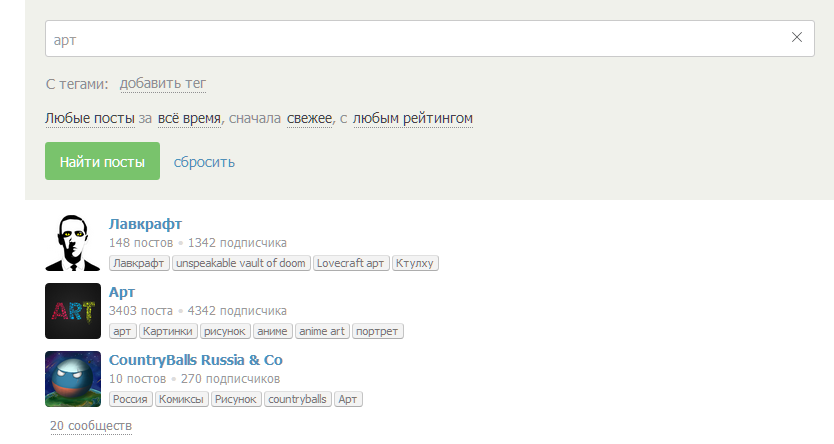Open the "любым рейтингом" rating dropdown

pos(412,119)
